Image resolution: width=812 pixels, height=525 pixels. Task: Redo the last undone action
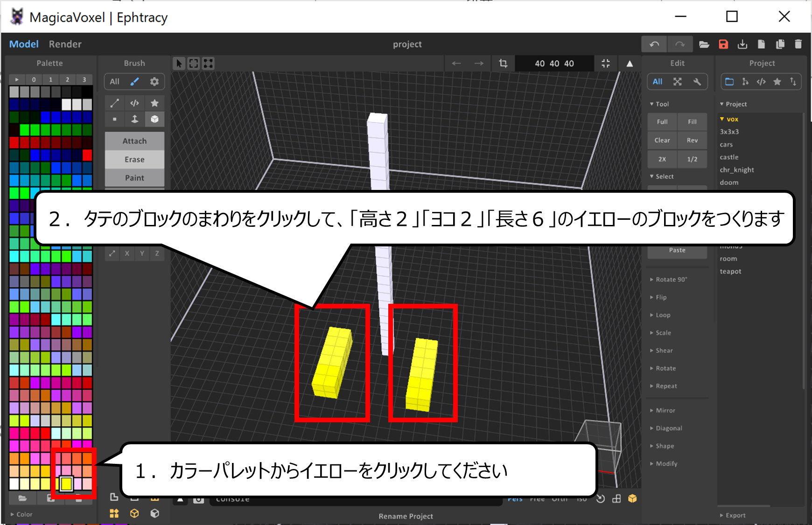(680, 44)
